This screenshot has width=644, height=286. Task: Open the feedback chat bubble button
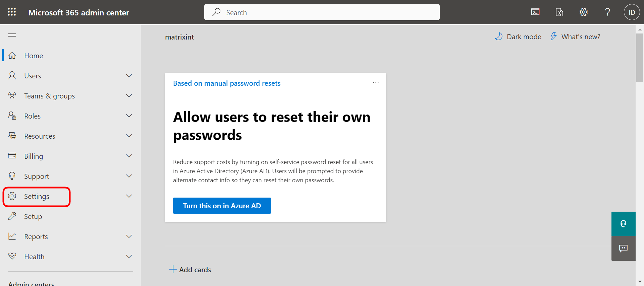(x=623, y=248)
